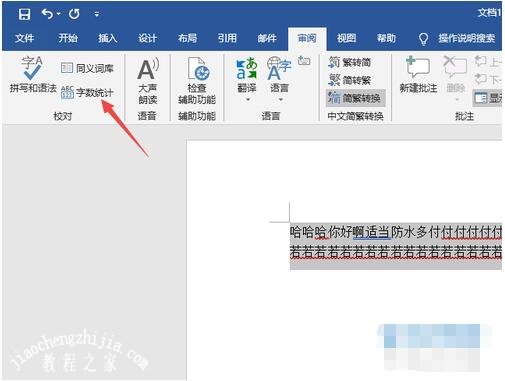Click the lightbulb tell-me icon
Viewport: 505px width, 381px height.
click(x=423, y=39)
